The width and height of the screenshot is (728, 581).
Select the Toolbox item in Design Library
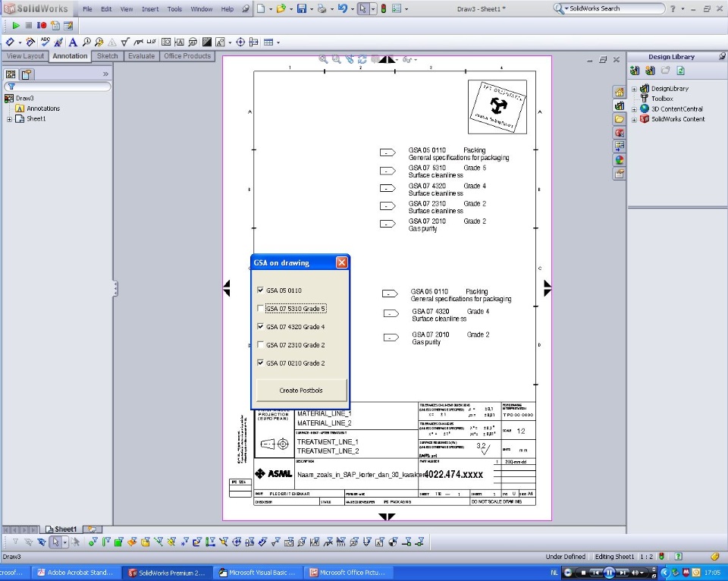pos(657,99)
